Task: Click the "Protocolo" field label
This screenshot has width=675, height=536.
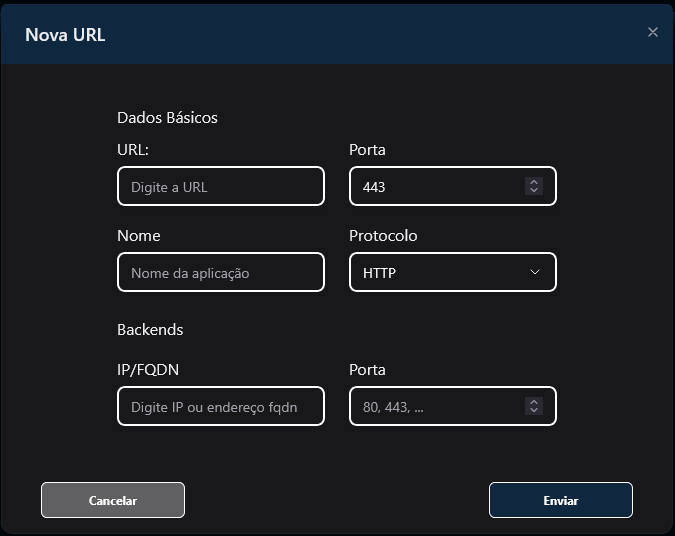Action: pos(383,236)
